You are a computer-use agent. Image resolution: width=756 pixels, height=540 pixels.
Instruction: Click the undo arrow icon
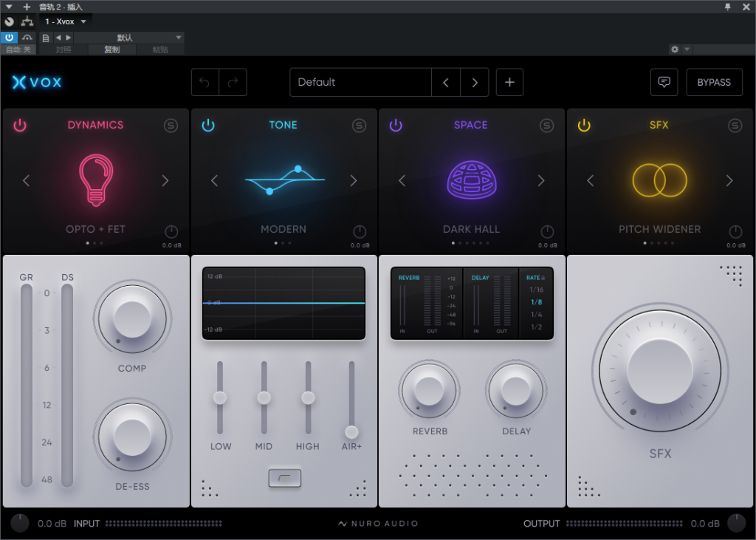pyautogui.click(x=205, y=82)
